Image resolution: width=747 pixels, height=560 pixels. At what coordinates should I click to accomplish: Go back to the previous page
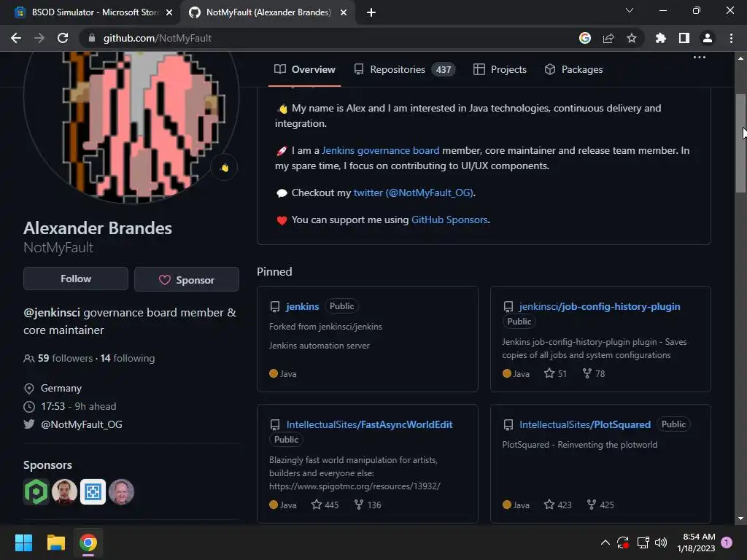16,38
